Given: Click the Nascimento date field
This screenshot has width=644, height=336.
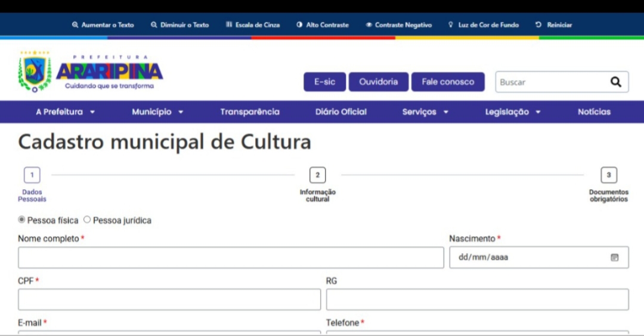Looking at the screenshot, I should point(539,257).
